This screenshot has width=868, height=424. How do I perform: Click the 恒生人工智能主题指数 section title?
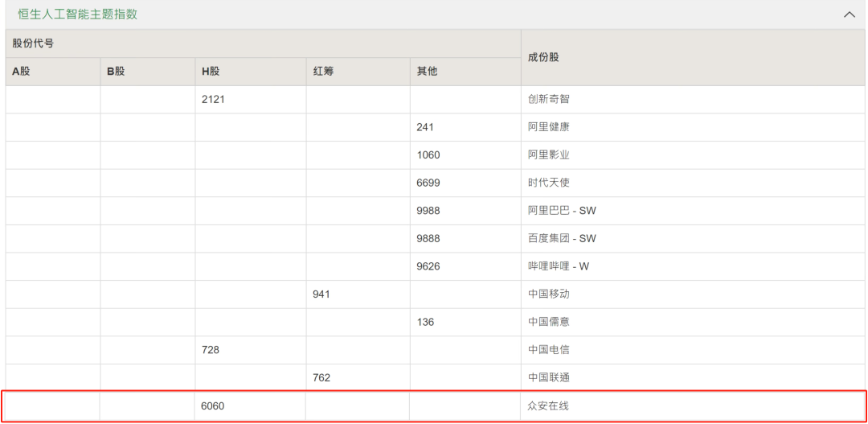coord(77,14)
